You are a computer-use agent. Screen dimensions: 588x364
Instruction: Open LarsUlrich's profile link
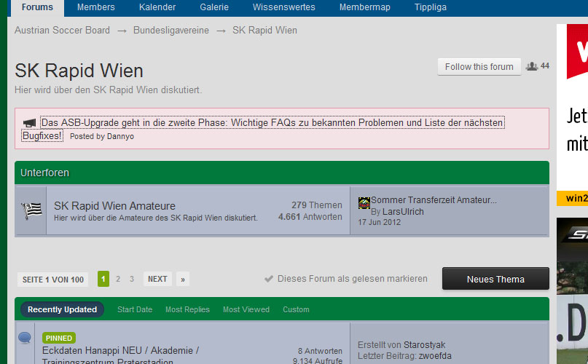pos(403,212)
